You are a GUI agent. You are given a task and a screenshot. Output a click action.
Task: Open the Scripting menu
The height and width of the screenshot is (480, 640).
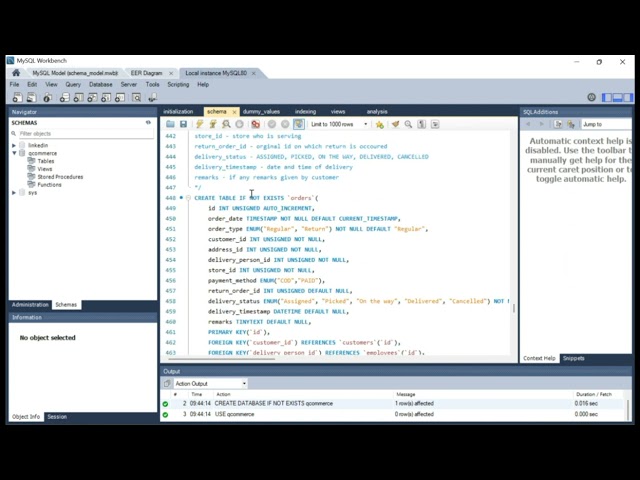[178, 84]
